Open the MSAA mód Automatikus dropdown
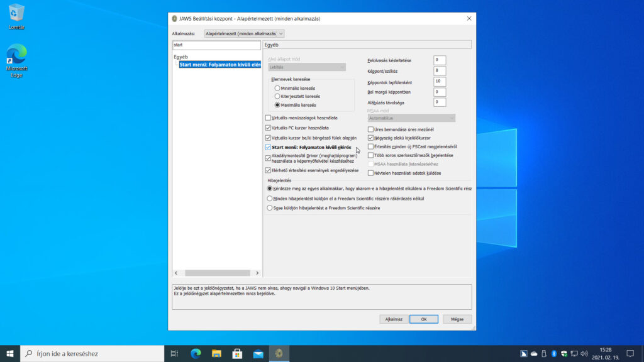The image size is (644, 362). pos(411,118)
